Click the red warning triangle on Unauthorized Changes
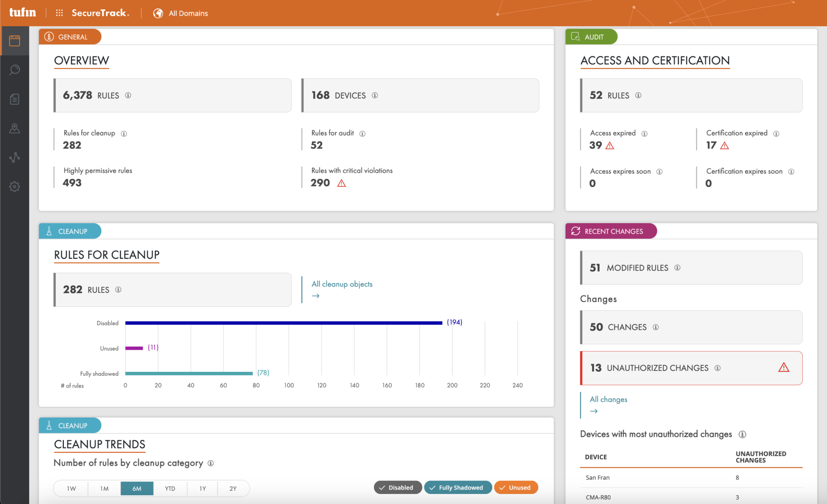 785,367
